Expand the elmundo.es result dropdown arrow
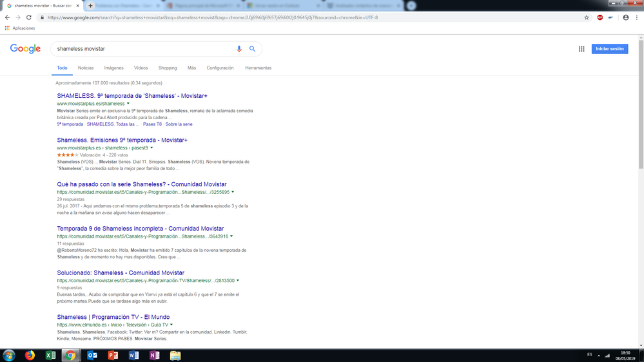Image resolution: width=644 pixels, height=362 pixels. pyautogui.click(x=171, y=325)
